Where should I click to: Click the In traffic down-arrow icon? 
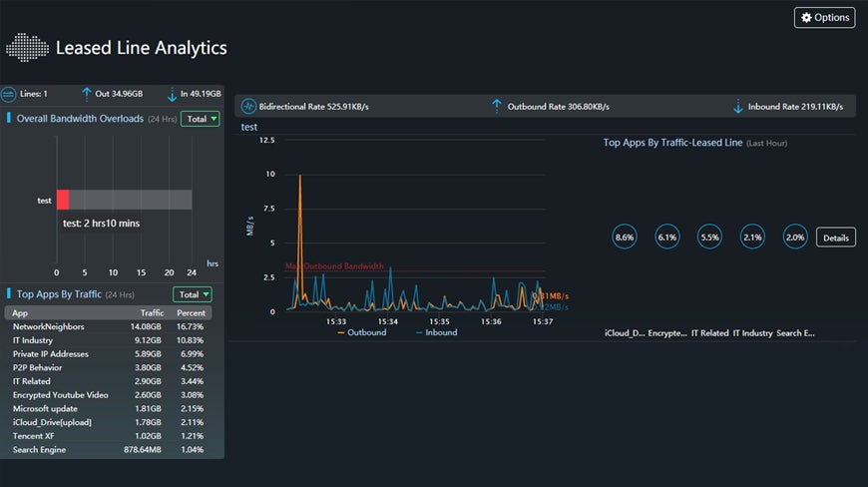coord(172,95)
